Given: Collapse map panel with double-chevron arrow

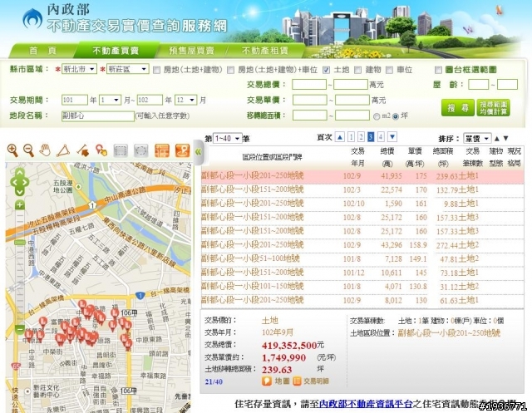Looking at the screenshot, I should 198,151.
